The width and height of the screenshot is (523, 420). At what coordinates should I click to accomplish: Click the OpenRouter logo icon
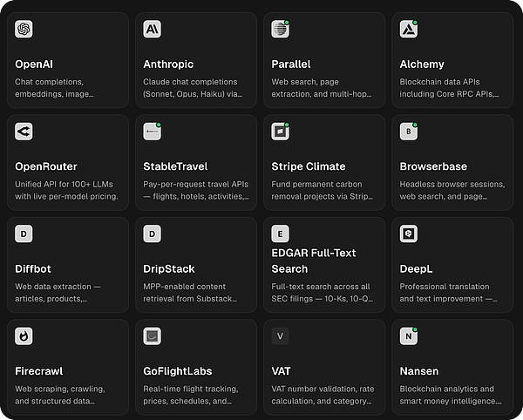tap(24, 132)
